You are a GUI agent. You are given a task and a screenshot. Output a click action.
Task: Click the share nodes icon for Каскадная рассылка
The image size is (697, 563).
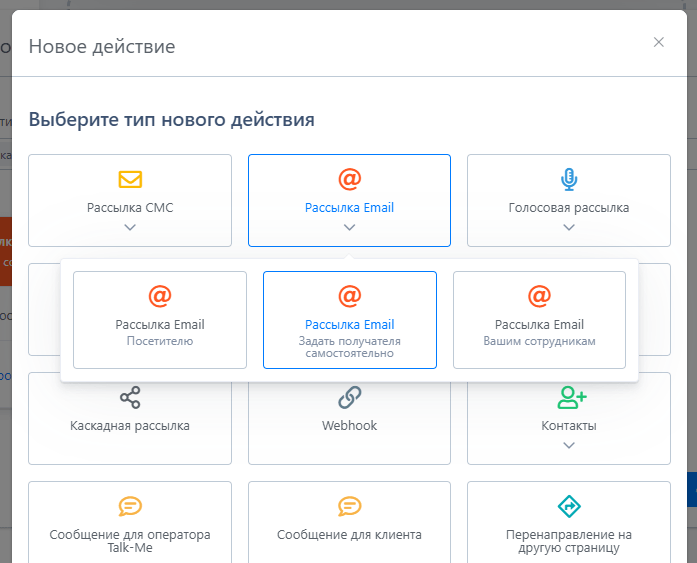point(130,397)
